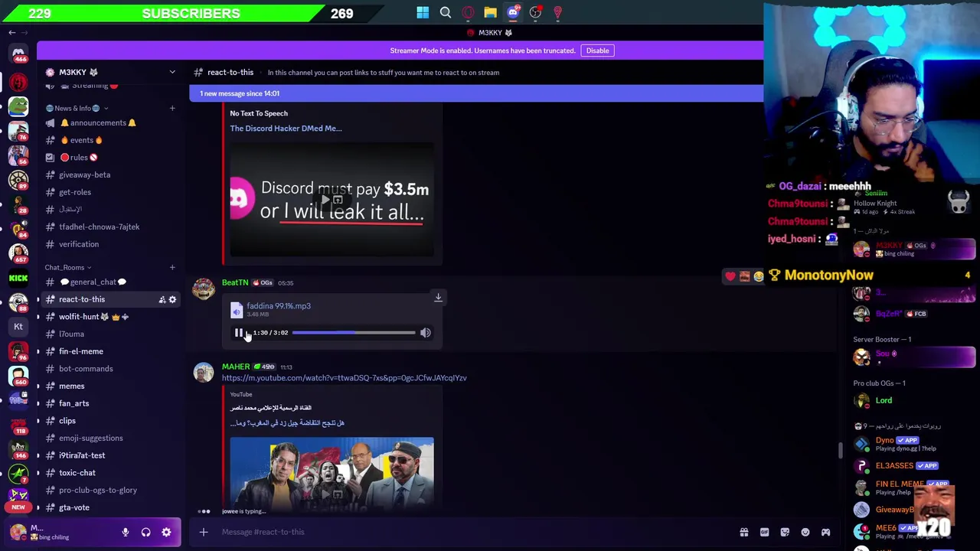Screen dimensions: 980x551
Task: Open the Windows Start menu
Action: pos(423,12)
